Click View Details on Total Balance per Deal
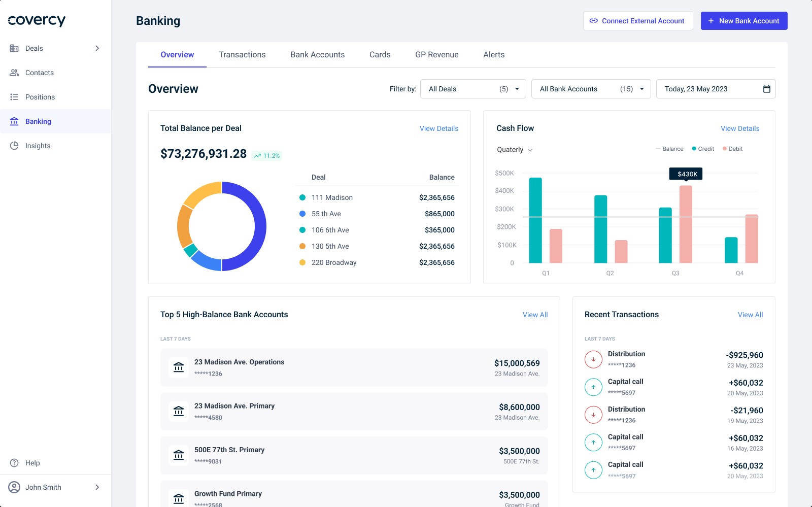 (x=438, y=128)
